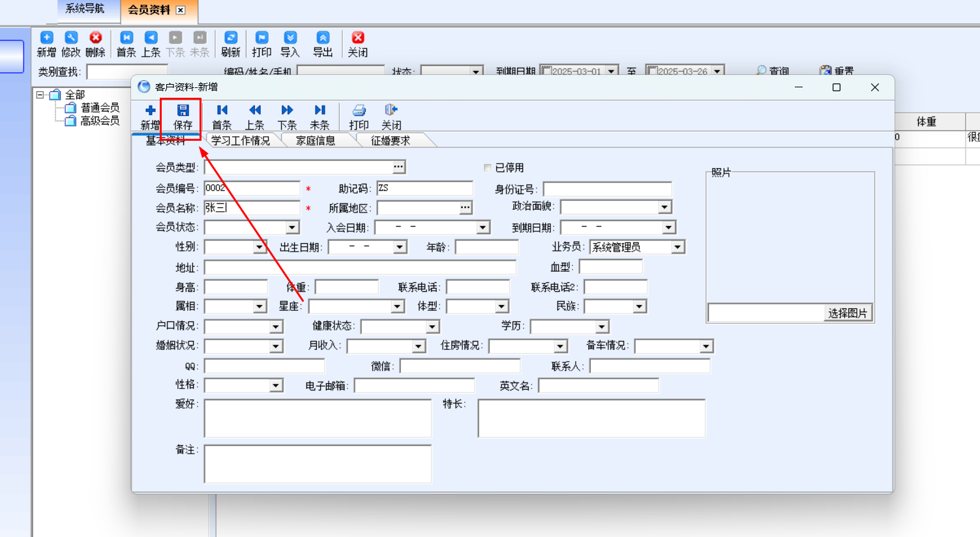The width and height of the screenshot is (980, 537).
Task: Open the 星座 dropdown
Action: (x=397, y=306)
